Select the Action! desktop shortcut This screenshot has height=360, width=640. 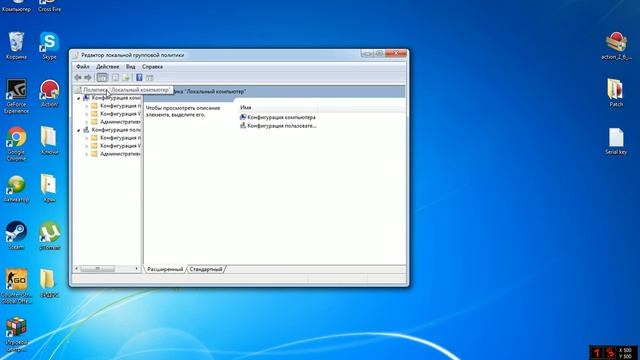[49, 93]
